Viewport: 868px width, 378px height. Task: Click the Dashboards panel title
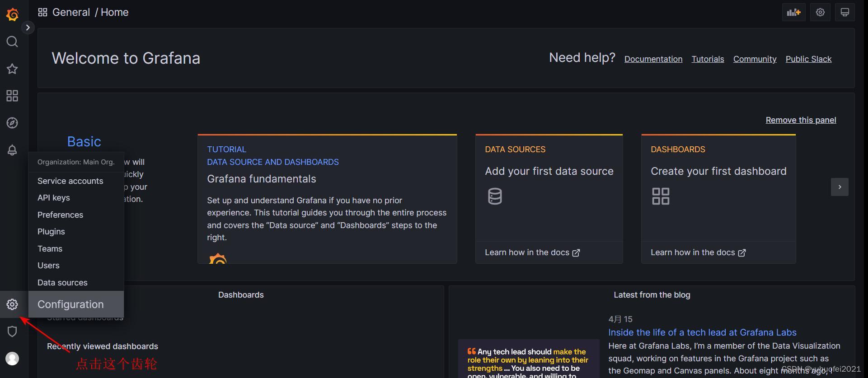click(241, 295)
